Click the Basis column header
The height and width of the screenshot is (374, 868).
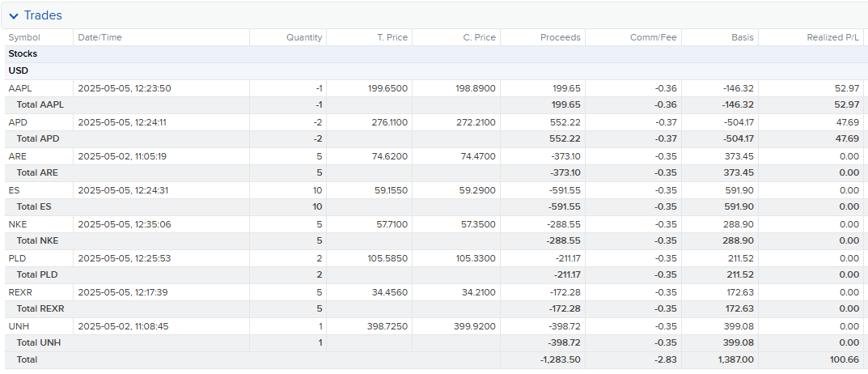[743, 38]
